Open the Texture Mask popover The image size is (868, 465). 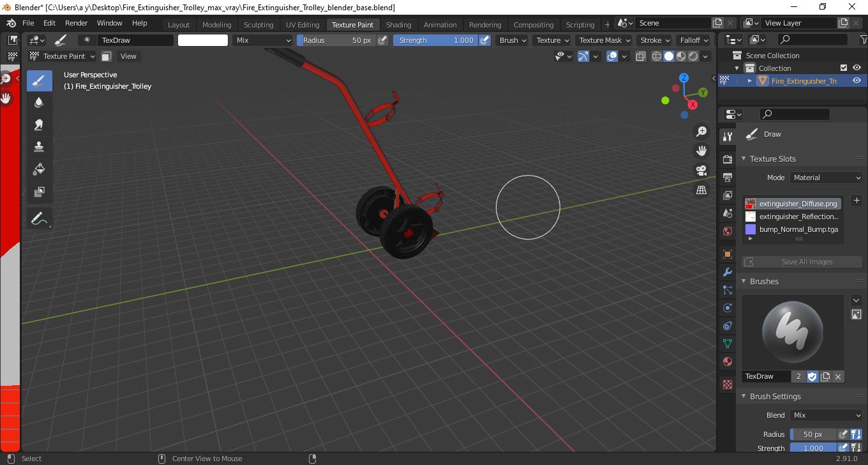pyautogui.click(x=604, y=40)
